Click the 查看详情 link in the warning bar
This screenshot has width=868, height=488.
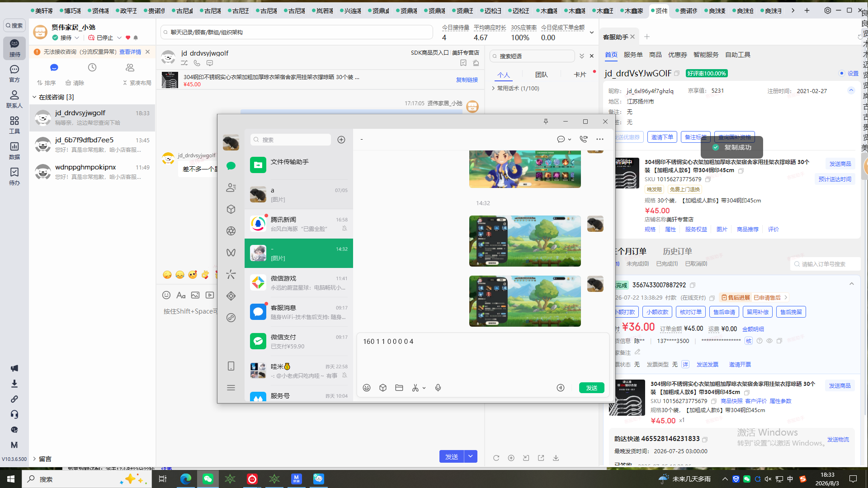tap(130, 52)
